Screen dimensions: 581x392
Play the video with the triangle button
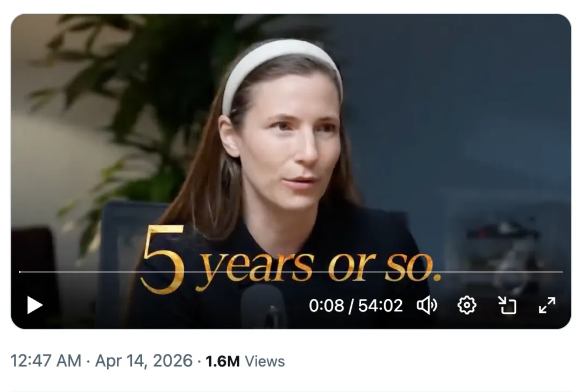coord(35,305)
